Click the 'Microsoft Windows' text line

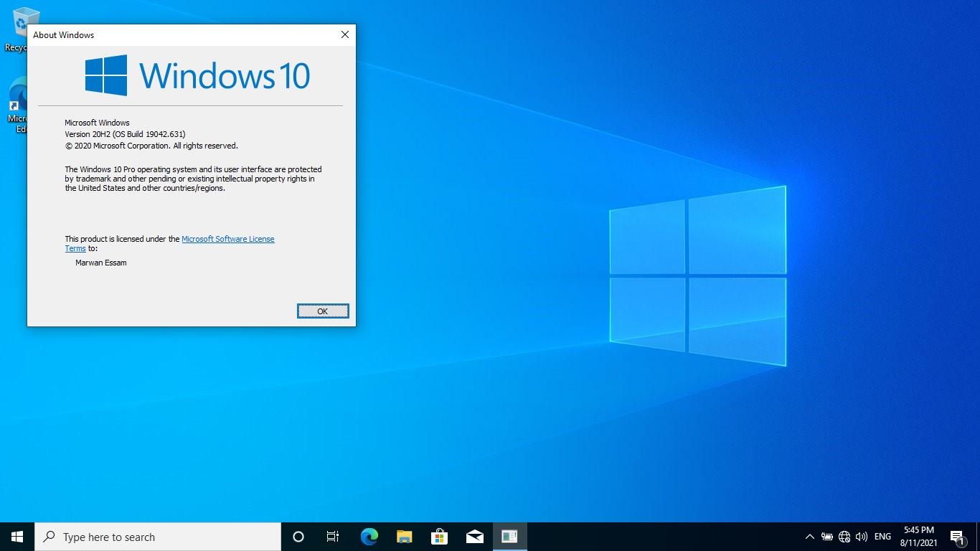click(97, 123)
